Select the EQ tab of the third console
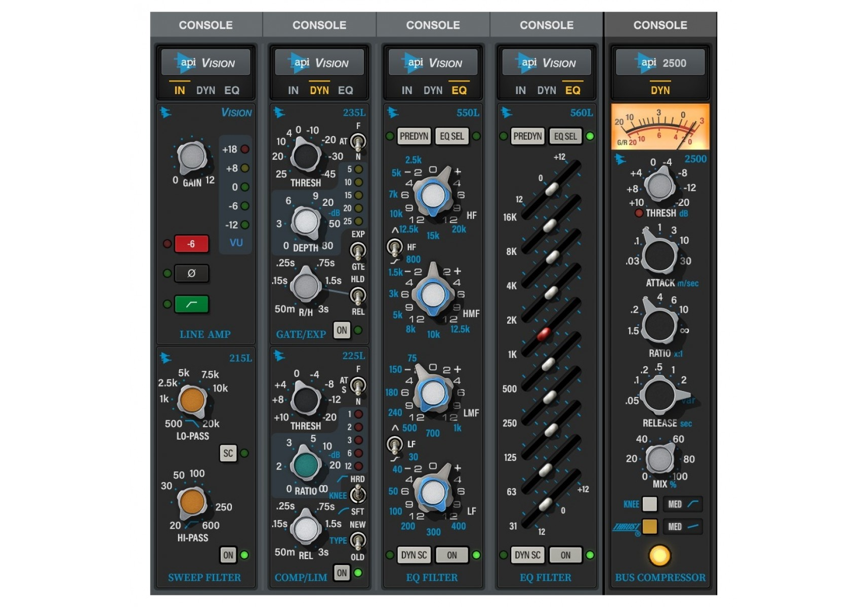868x607 pixels. point(459,90)
